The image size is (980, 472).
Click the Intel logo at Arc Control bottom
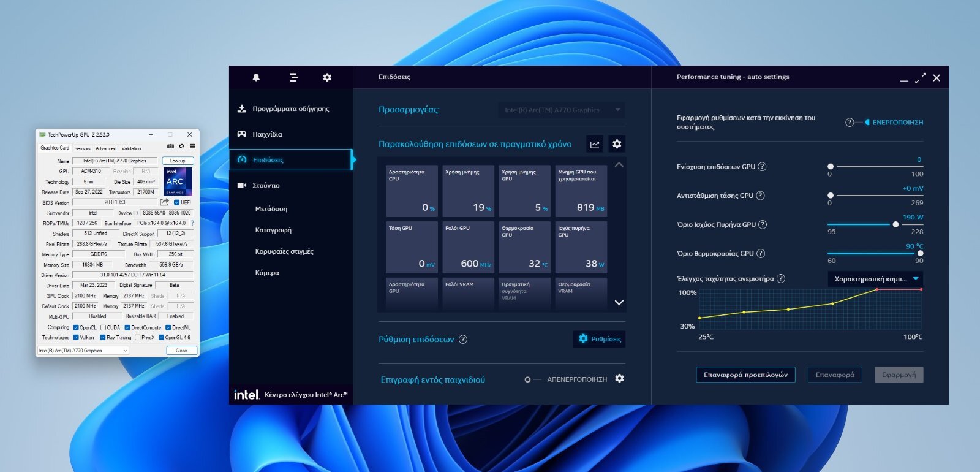246,395
